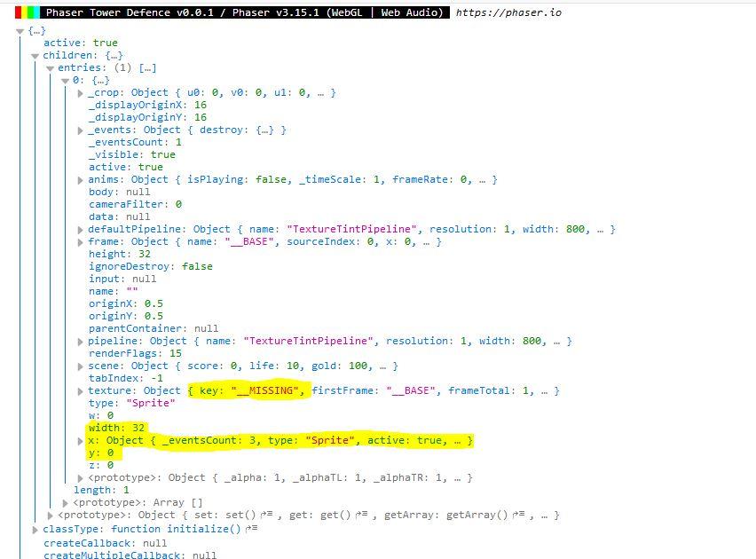Expand the anims object details

coord(81,180)
